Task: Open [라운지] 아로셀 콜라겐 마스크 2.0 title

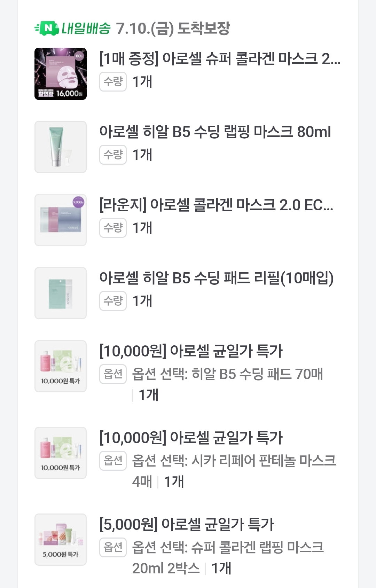Action: click(216, 205)
